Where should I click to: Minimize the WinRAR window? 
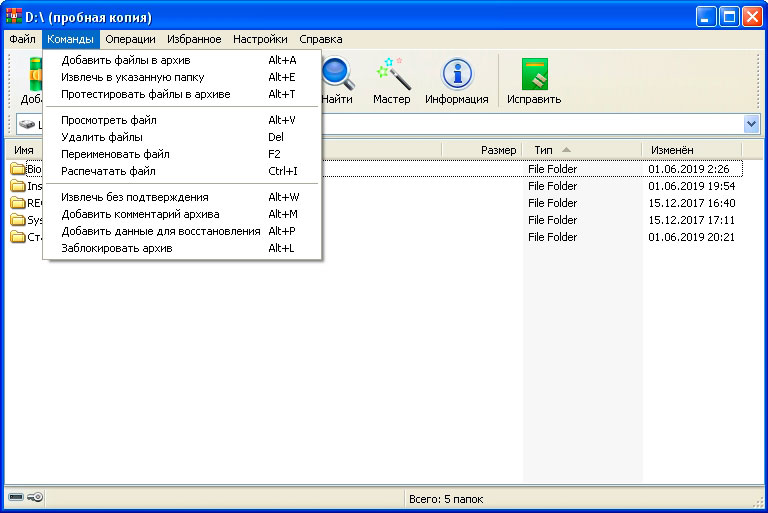click(x=705, y=17)
